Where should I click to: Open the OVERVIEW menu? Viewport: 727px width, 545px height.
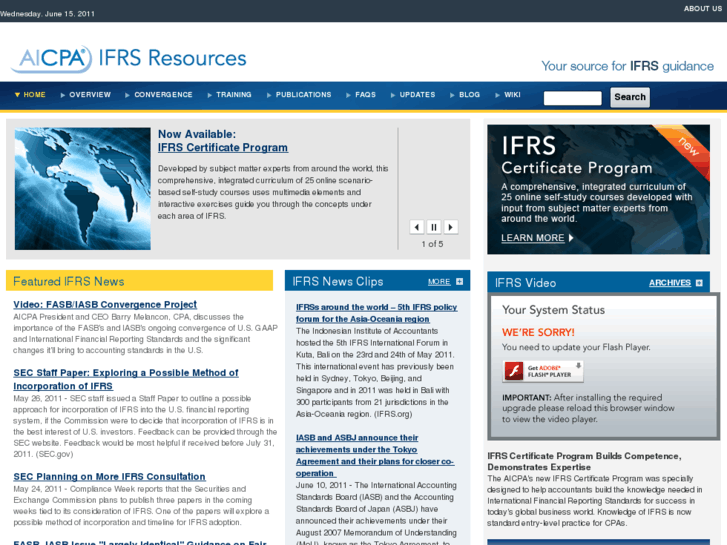click(86, 95)
